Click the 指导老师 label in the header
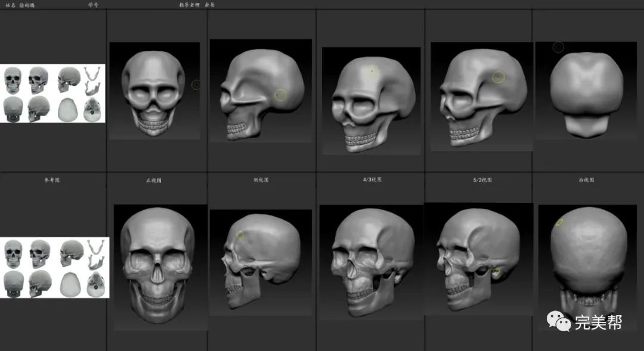Image resolution: width=644 pixels, height=351 pixels. 190,5
